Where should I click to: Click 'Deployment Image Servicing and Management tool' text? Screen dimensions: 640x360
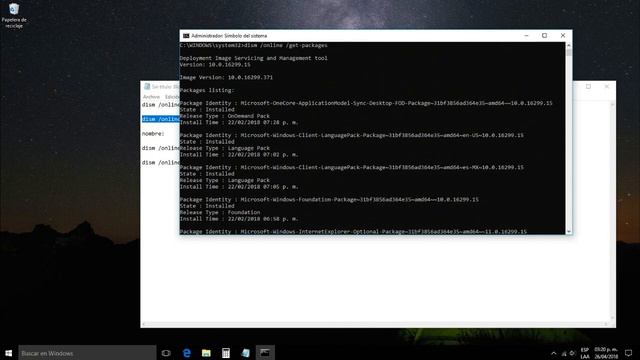click(x=253, y=58)
